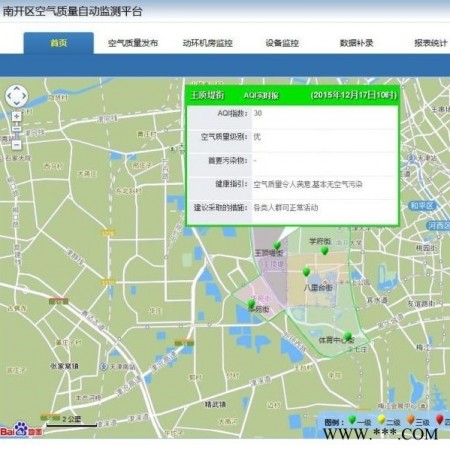This screenshot has width=450, height=450.
Task: Select the green marker at 王顶堤街
Action: tap(276, 246)
